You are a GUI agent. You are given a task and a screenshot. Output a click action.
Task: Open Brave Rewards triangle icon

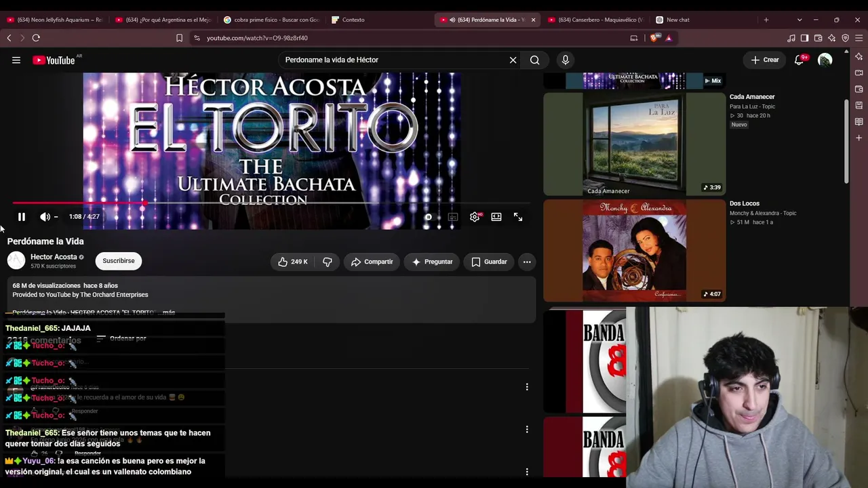pos(668,38)
